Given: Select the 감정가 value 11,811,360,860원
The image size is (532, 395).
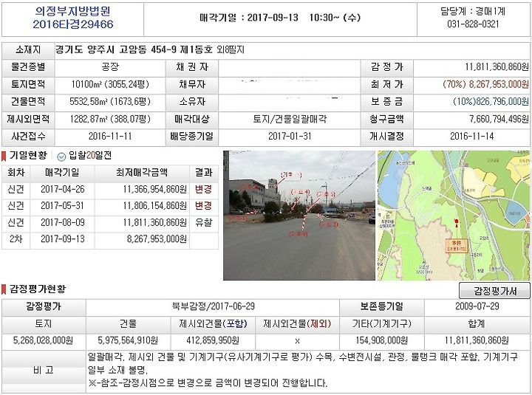Looking at the screenshot, I should tap(497, 66).
